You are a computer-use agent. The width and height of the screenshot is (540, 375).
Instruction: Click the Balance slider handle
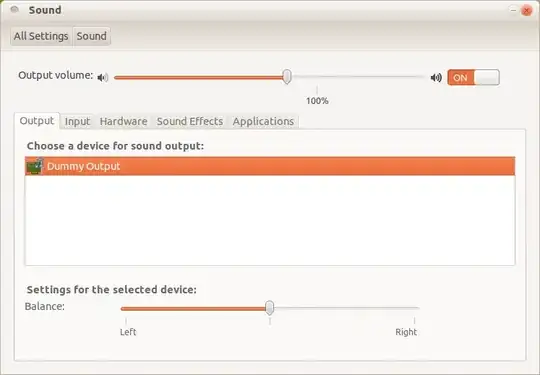(270, 308)
